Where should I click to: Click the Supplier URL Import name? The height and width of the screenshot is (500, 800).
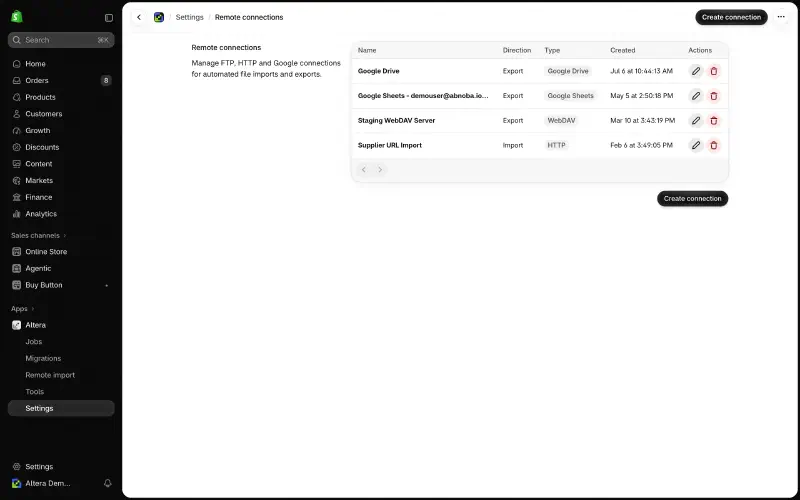click(390, 145)
